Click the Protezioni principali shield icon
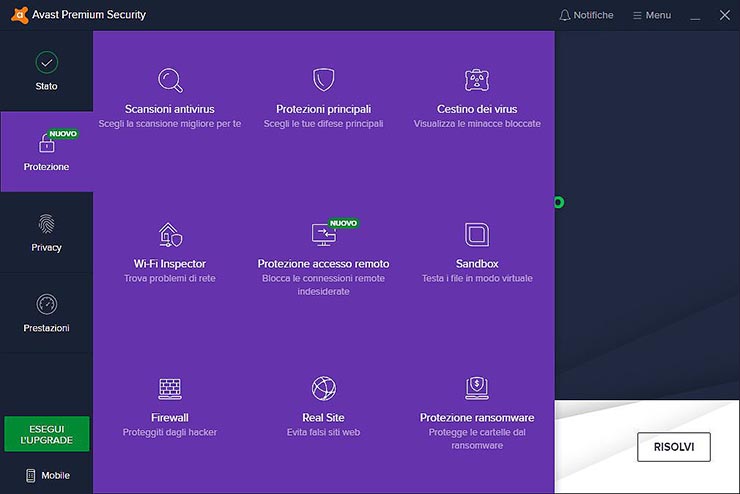Viewport: 740px width, 494px height. (323, 80)
